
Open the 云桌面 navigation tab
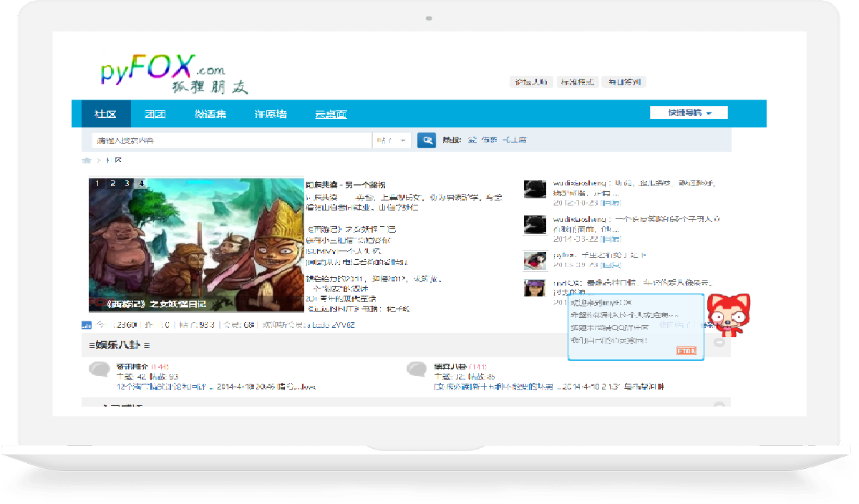click(331, 114)
